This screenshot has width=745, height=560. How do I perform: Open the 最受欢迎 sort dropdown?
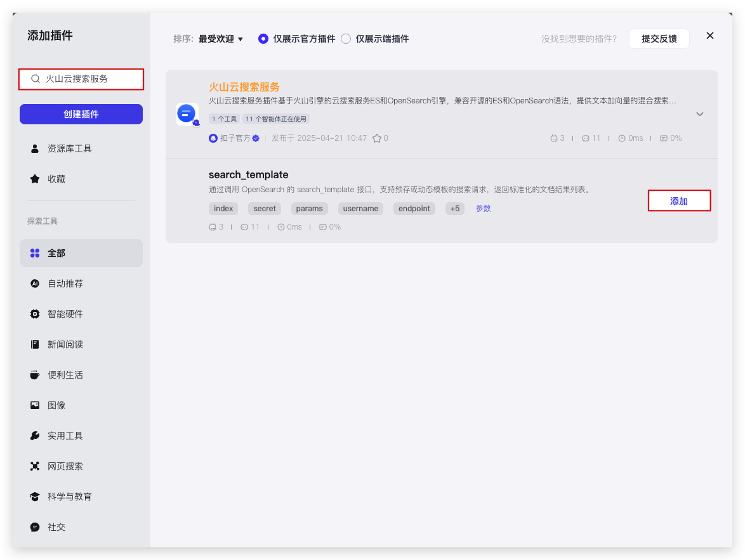[x=220, y=39]
